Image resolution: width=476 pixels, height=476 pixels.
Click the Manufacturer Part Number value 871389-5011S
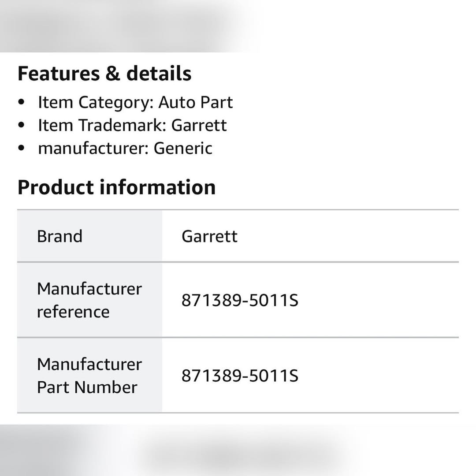click(x=240, y=376)
